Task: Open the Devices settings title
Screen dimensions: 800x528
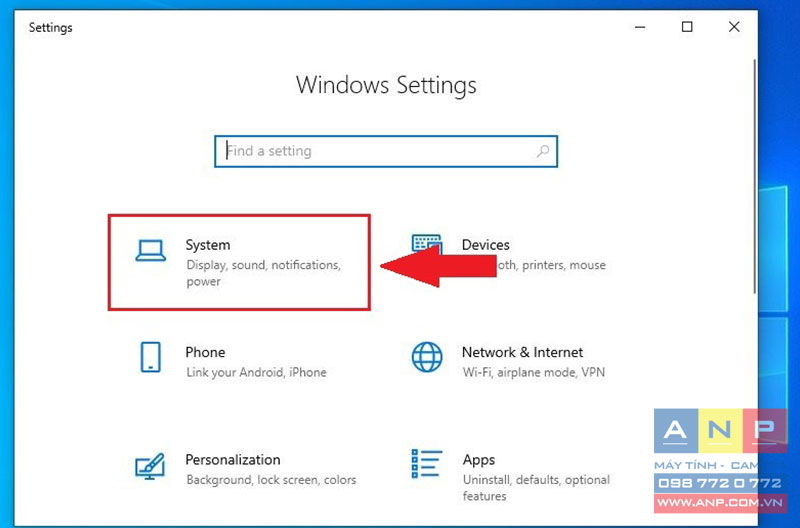Action: [485, 245]
